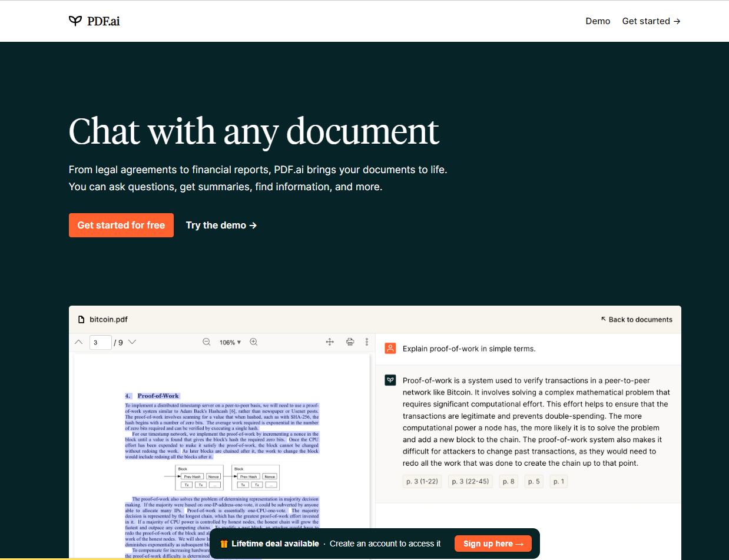Open the print dialog via printer icon
Viewport: 729px width, 560px height.
(350, 342)
